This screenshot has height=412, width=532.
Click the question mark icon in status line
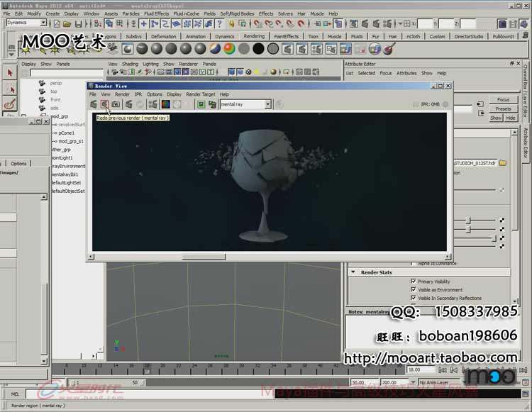219,23
